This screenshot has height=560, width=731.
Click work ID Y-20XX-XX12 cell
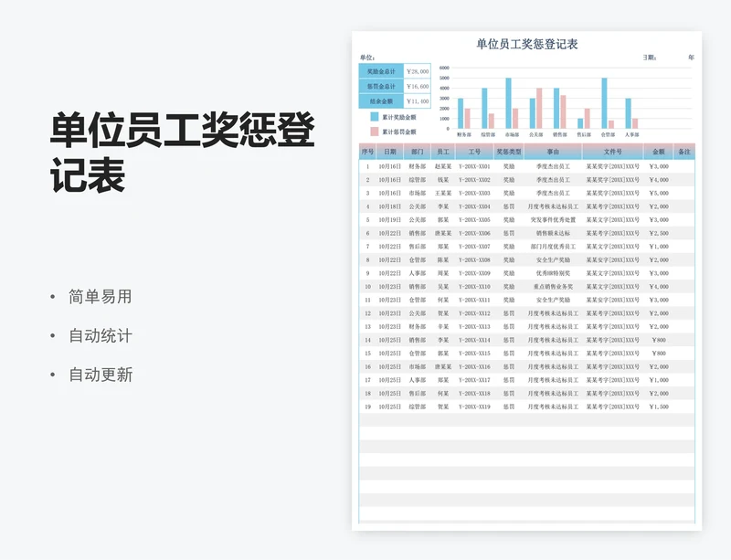(x=474, y=313)
